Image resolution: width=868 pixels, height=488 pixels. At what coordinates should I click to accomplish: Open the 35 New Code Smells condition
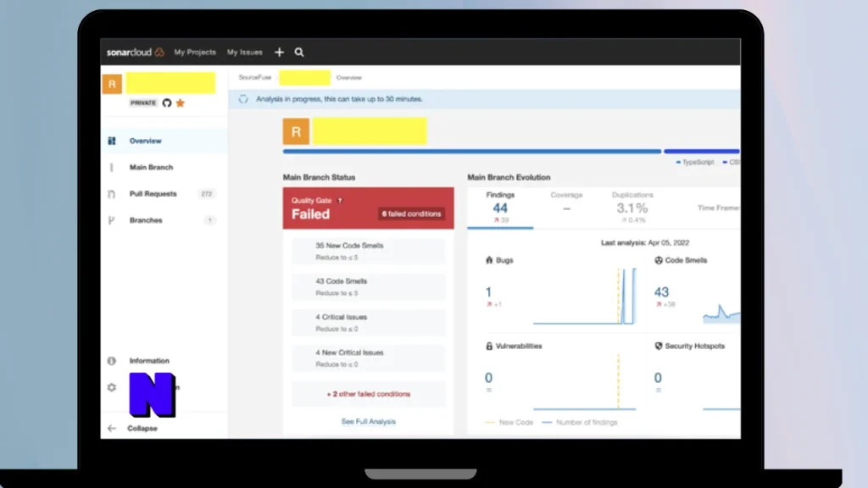(x=368, y=251)
